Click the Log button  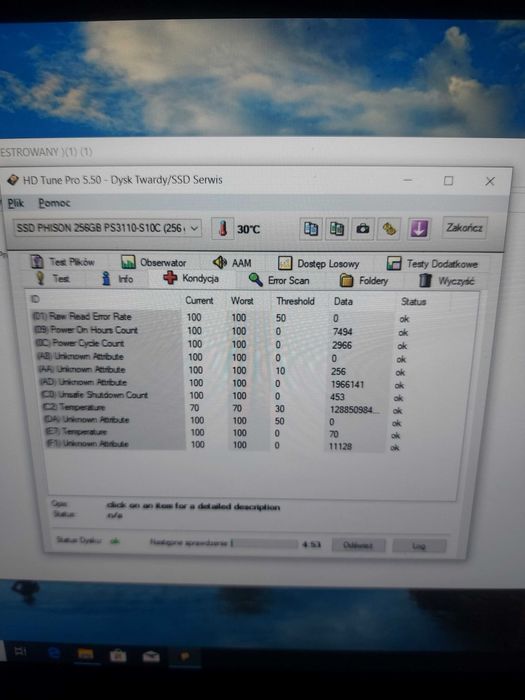coord(419,546)
